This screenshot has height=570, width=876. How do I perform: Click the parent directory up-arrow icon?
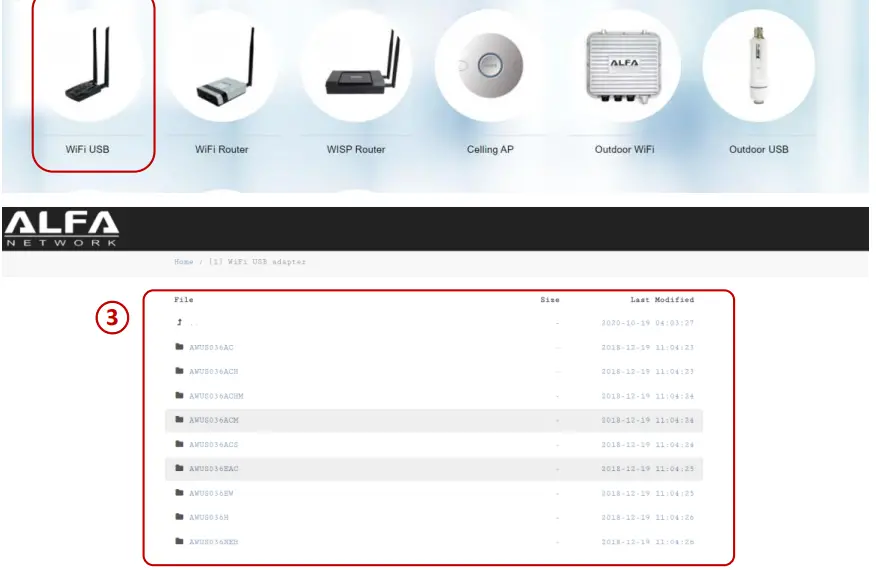(179, 322)
